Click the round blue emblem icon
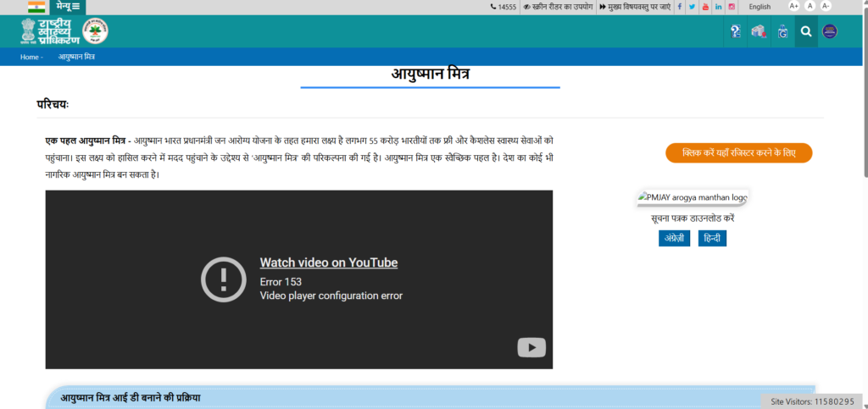 [x=830, y=31]
